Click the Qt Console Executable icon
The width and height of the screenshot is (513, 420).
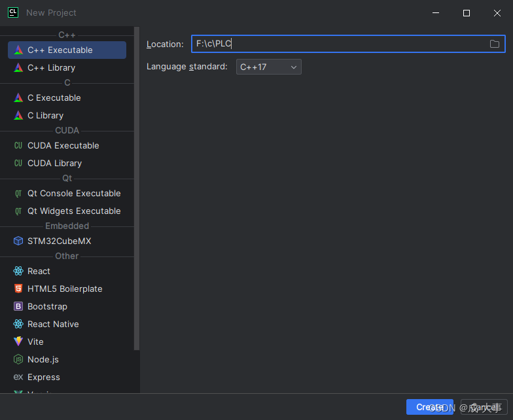click(x=18, y=194)
